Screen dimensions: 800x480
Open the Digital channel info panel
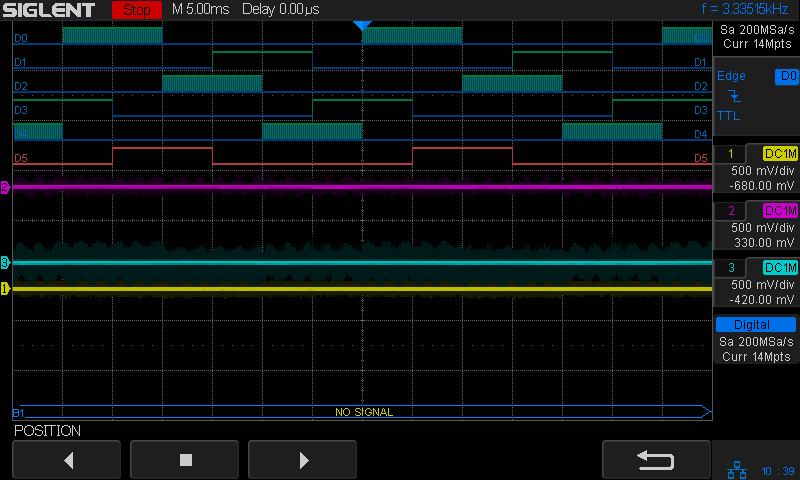pos(756,339)
